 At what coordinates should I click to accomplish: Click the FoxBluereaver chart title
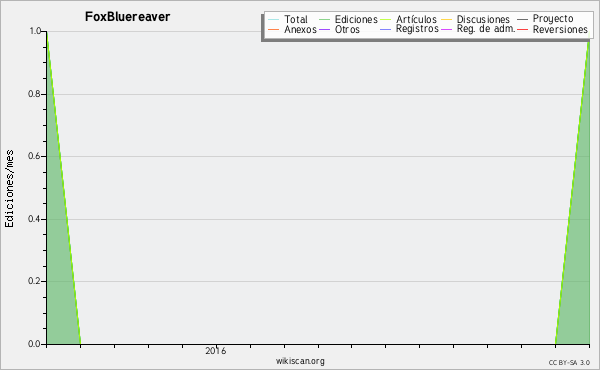coord(127,17)
